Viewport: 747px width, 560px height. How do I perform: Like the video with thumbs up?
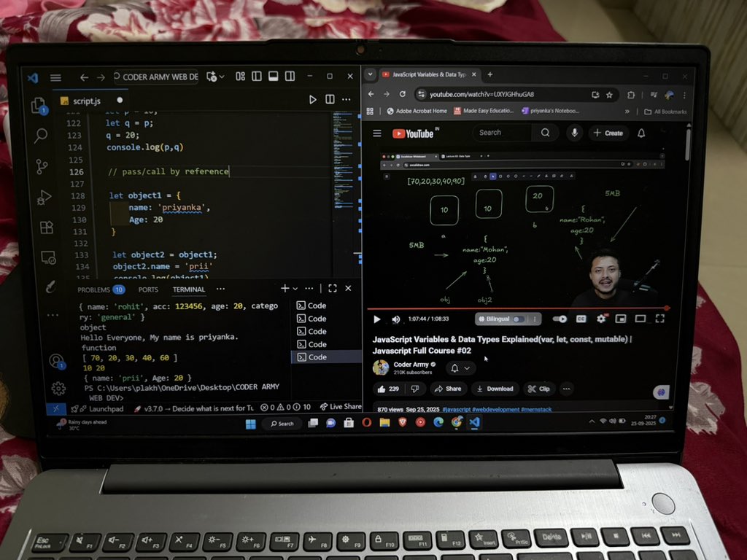(382, 389)
